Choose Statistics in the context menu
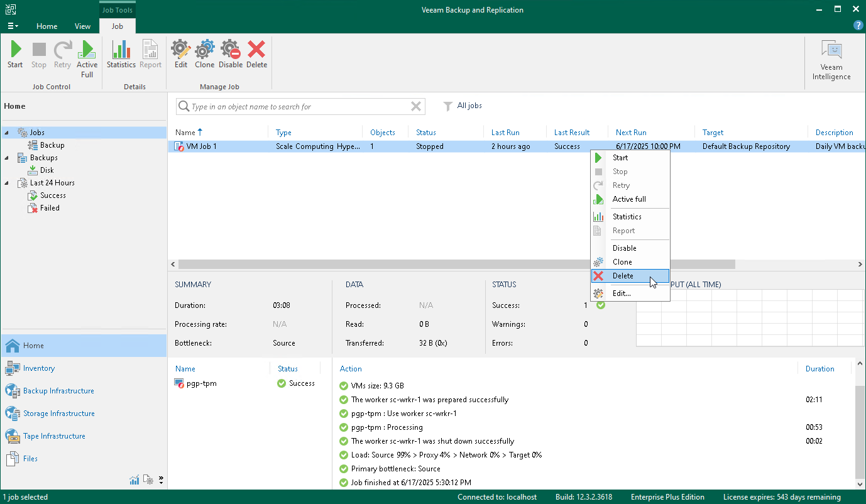Screen dimensions: 866x504 [630, 217]
